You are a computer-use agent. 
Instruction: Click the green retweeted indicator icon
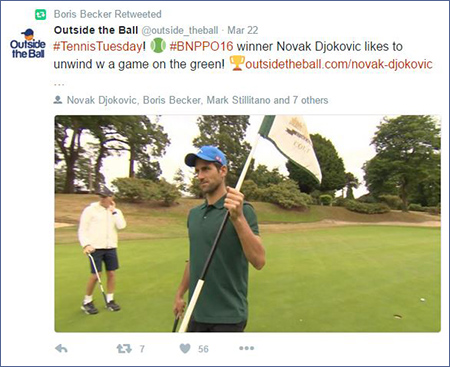pyautogui.click(x=41, y=14)
